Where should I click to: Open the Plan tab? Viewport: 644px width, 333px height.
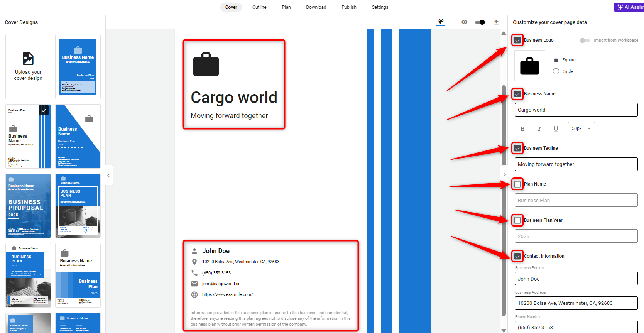point(286,7)
